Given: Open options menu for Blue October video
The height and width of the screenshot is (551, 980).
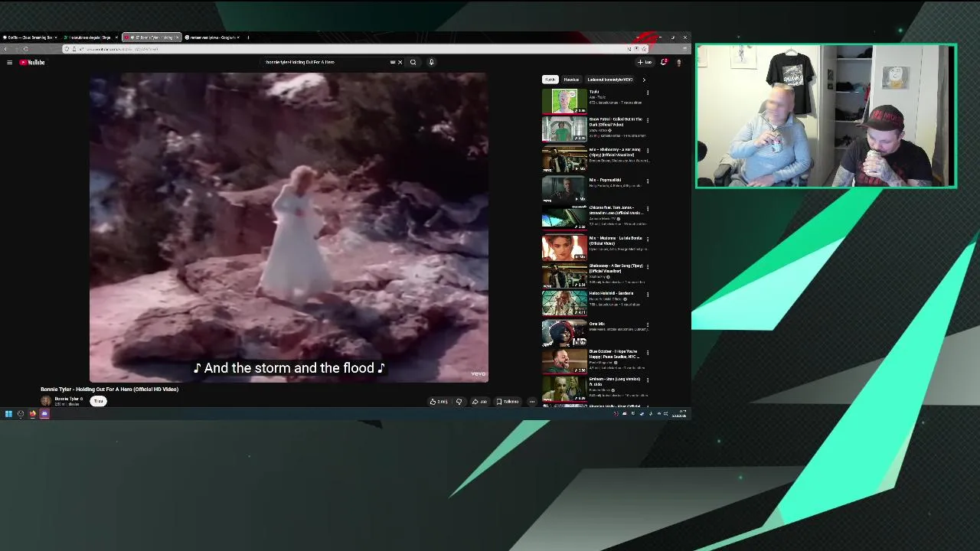Looking at the screenshot, I should coord(648,353).
